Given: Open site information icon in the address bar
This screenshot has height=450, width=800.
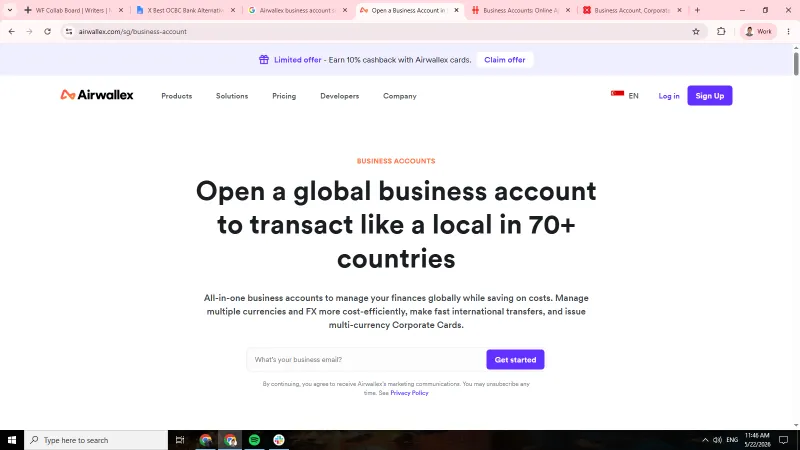Looking at the screenshot, I should [69, 31].
